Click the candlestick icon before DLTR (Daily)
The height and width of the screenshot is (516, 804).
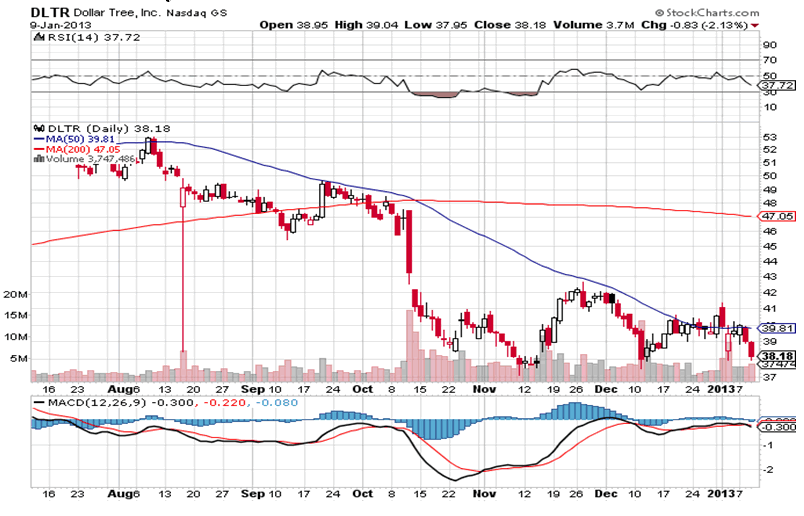39,128
